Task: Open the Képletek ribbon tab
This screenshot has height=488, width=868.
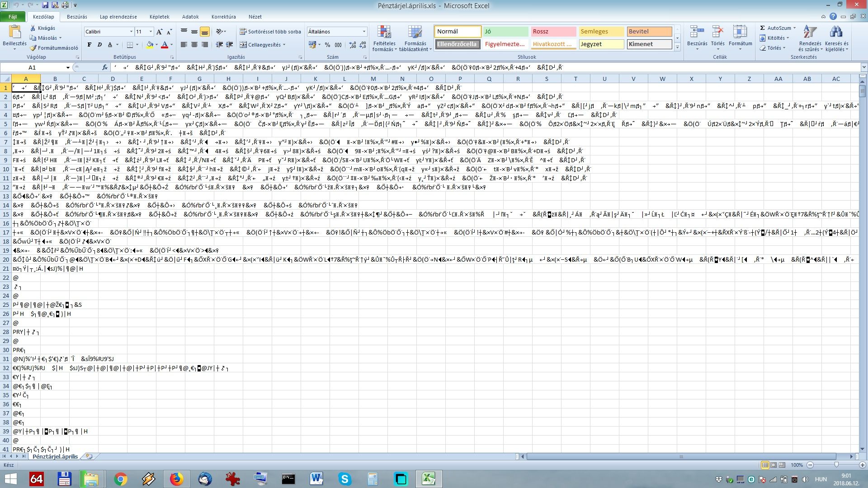Action: [x=159, y=17]
